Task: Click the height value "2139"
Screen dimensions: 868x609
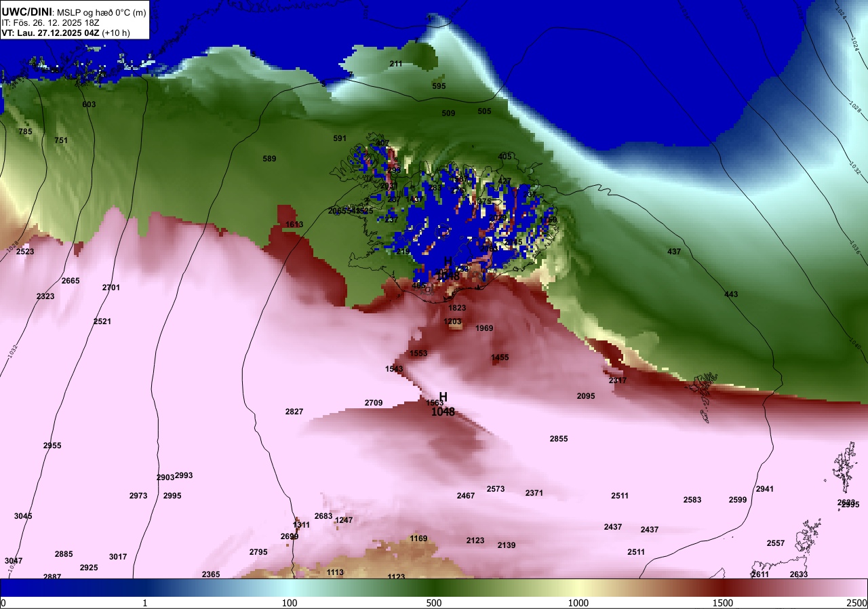Action: pyautogui.click(x=507, y=545)
